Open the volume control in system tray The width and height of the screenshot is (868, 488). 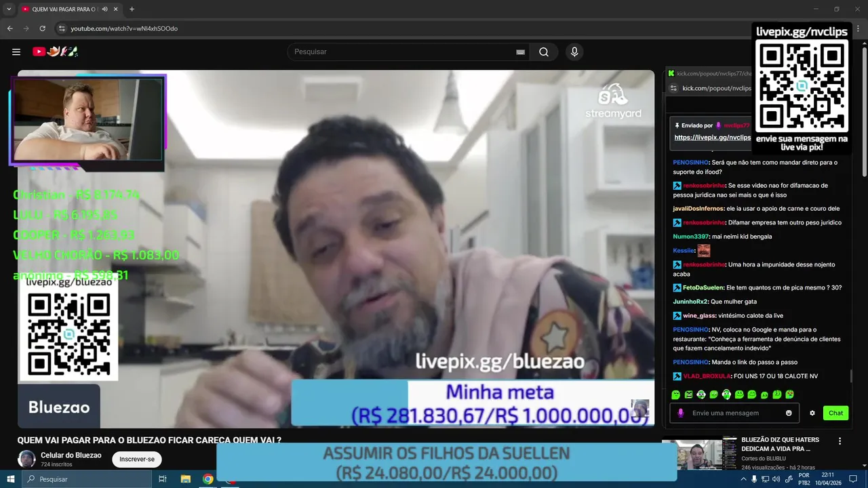pos(776,479)
